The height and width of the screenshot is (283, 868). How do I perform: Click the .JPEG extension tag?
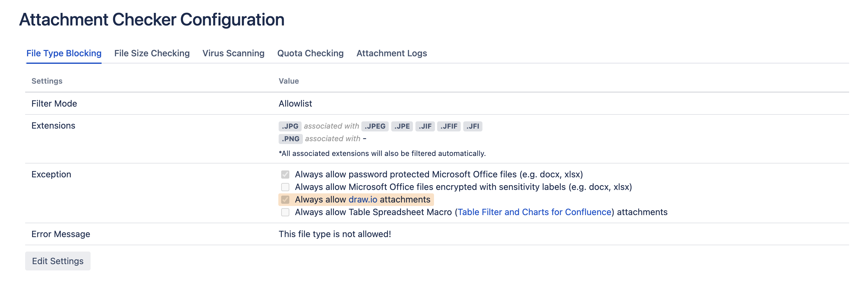(x=375, y=126)
